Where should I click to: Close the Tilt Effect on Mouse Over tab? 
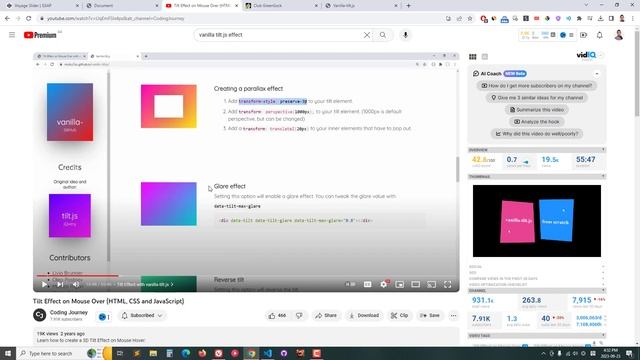236,6
